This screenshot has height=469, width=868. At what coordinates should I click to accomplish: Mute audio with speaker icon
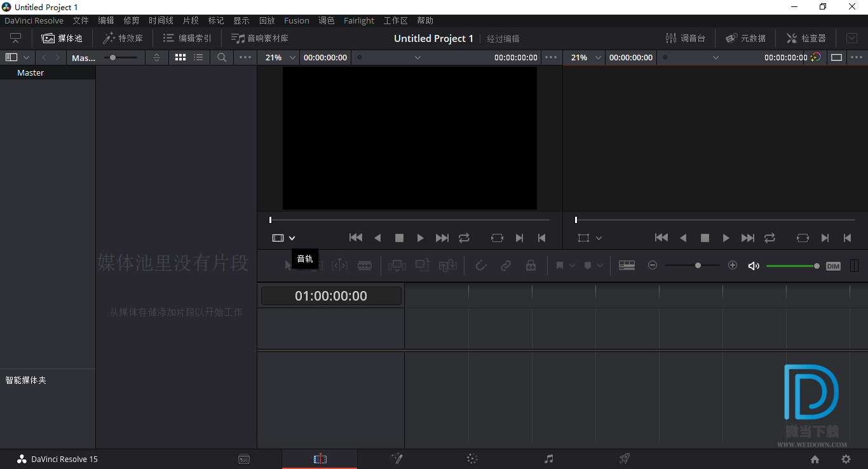[754, 266]
